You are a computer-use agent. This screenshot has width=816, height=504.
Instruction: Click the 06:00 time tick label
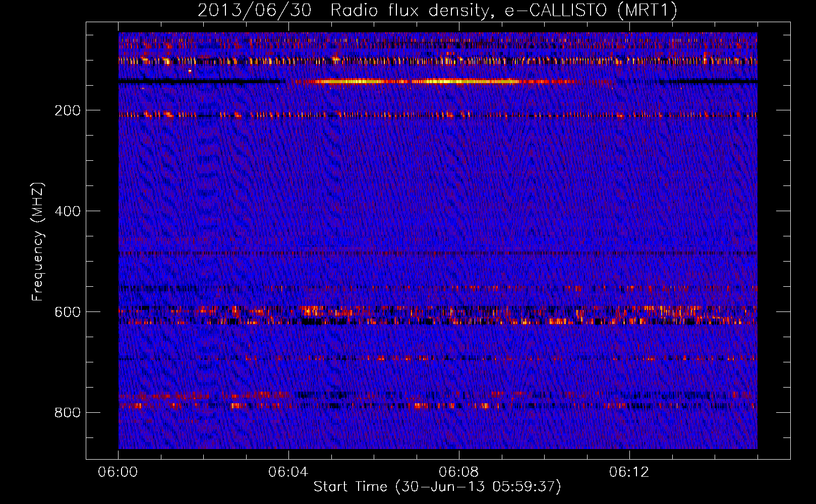[x=118, y=472]
